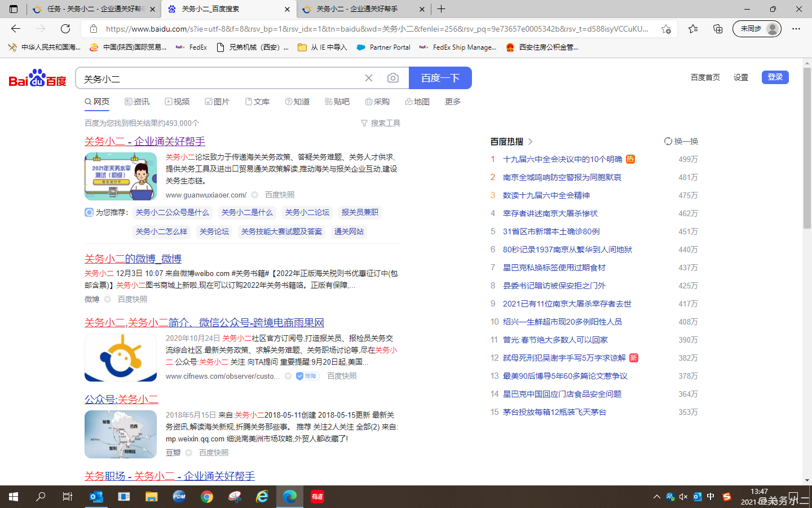The width and height of the screenshot is (812, 508).
Task: Open taskbar Search icon
Action: (x=41, y=497)
